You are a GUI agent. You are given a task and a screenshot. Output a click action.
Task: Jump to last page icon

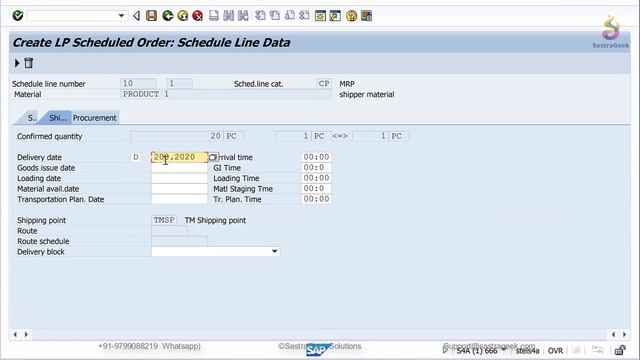pyautogui.click(x=304, y=16)
